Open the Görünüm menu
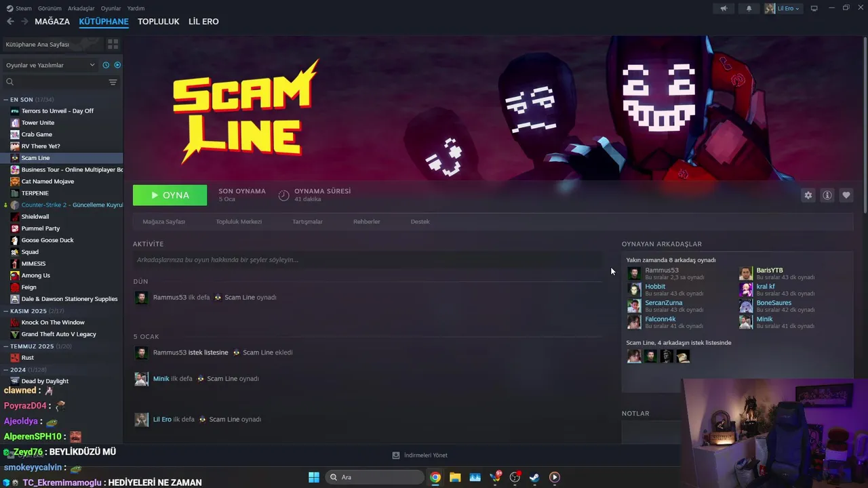Image resolution: width=868 pixels, height=488 pixels. click(x=50, y=8)
